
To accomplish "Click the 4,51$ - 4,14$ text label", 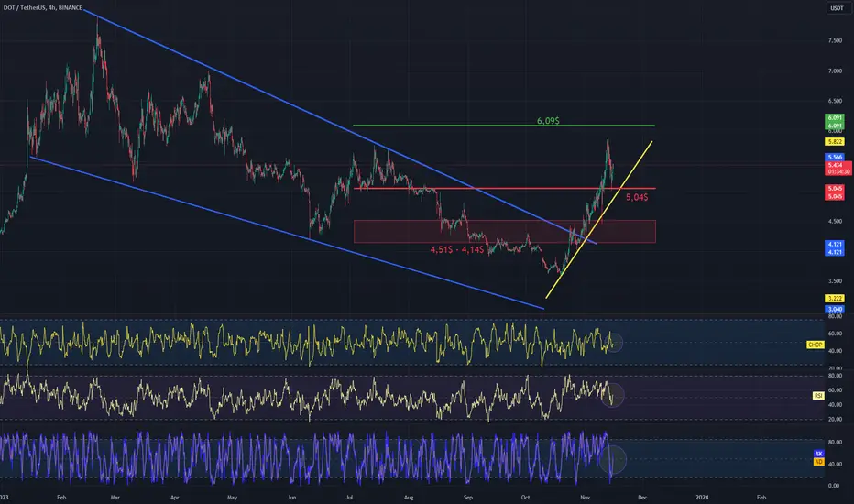I will (x=457, y=249).
